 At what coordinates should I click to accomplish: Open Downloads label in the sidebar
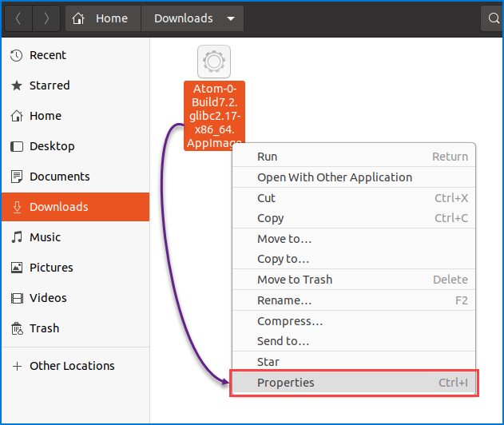tap(59, 207)
